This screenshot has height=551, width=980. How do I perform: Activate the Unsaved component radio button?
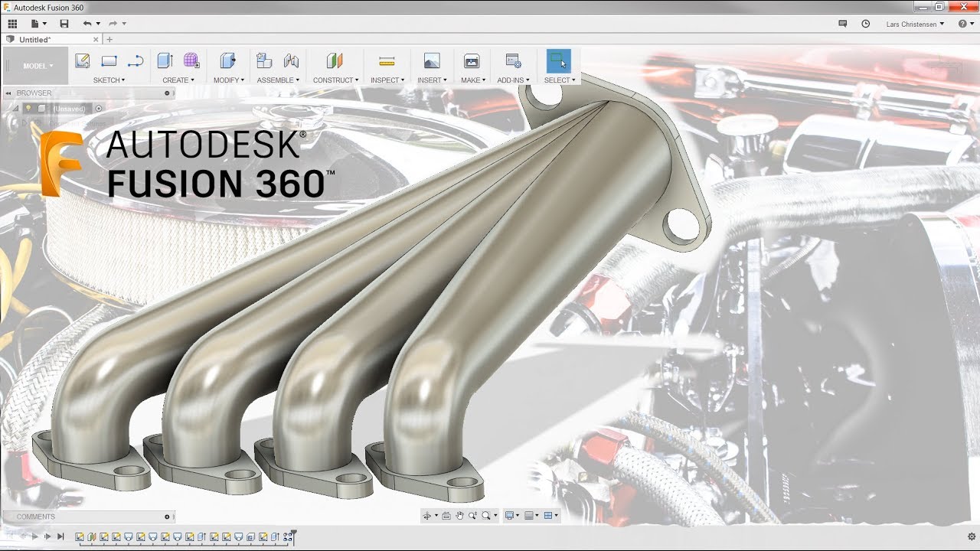click(x=99, y=109)
